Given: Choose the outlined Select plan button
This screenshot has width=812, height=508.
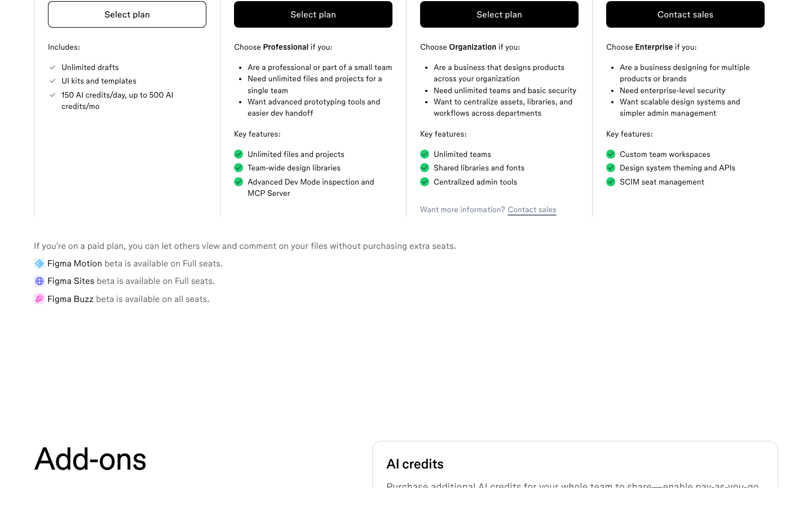Looking at the screenshot, I should point(127,14).
